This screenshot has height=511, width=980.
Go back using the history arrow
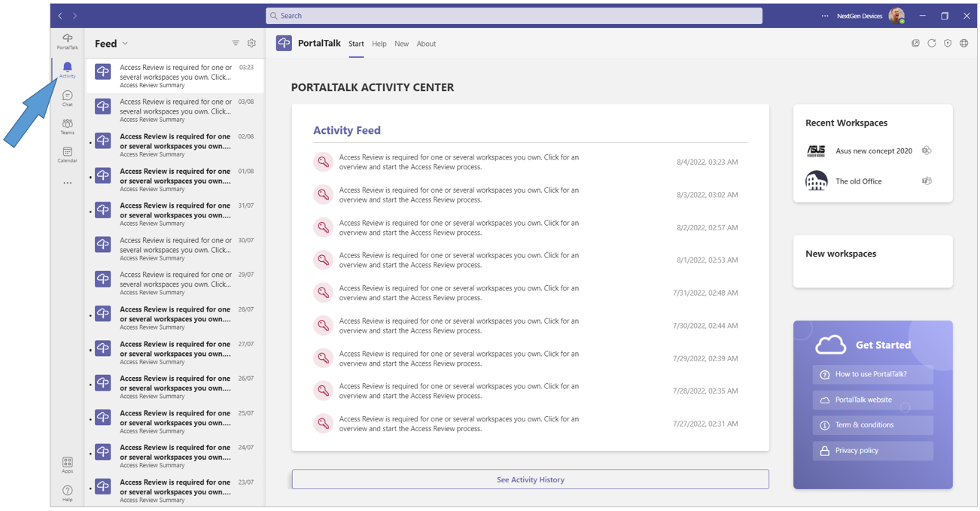[x=61, y=16]
